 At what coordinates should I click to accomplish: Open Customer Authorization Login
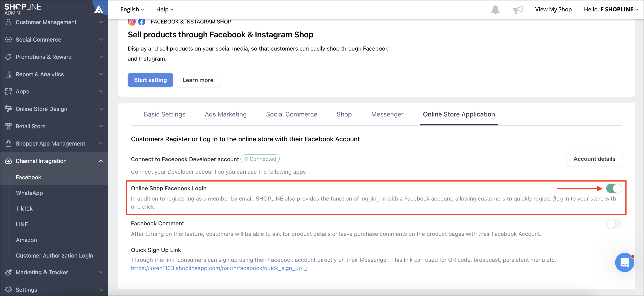tap(54, 256)
